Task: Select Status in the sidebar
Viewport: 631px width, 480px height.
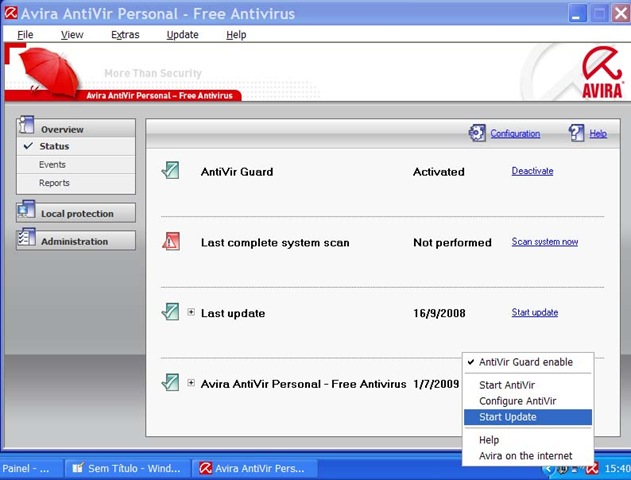Action: (76, 146)
